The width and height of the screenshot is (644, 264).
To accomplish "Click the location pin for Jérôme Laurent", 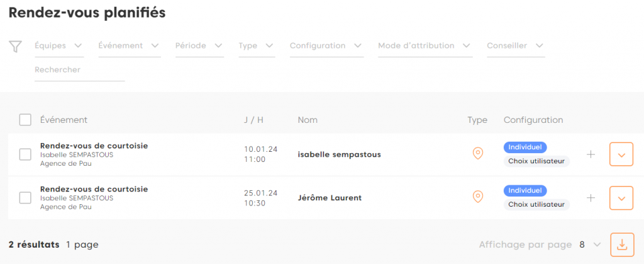I will point(478,197).
